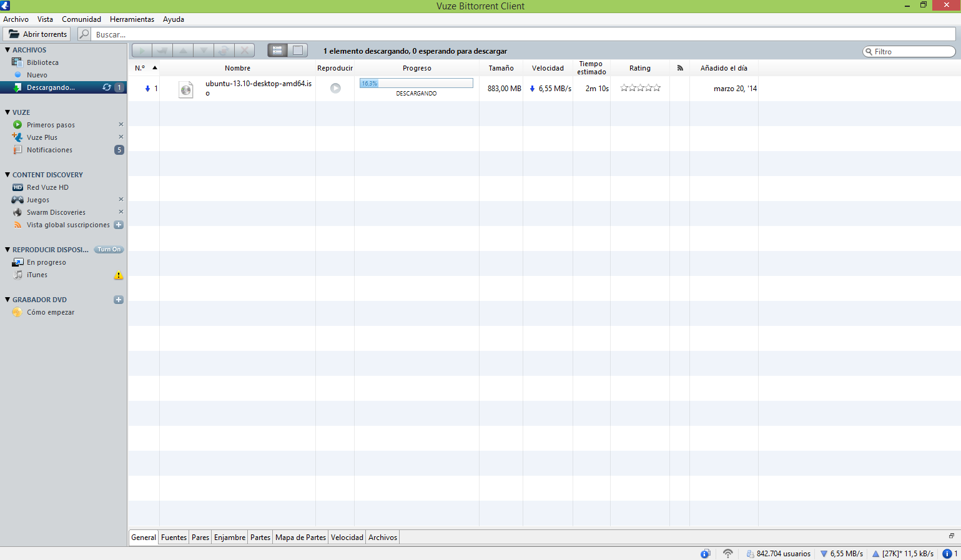Screen dimensions: 961x560
Task: Click the refresh icon on Descargando row
Action: point(107,87)
